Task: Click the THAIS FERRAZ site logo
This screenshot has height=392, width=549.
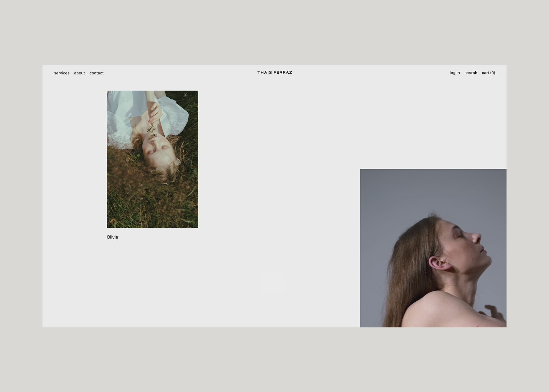Action: (275, 73)
